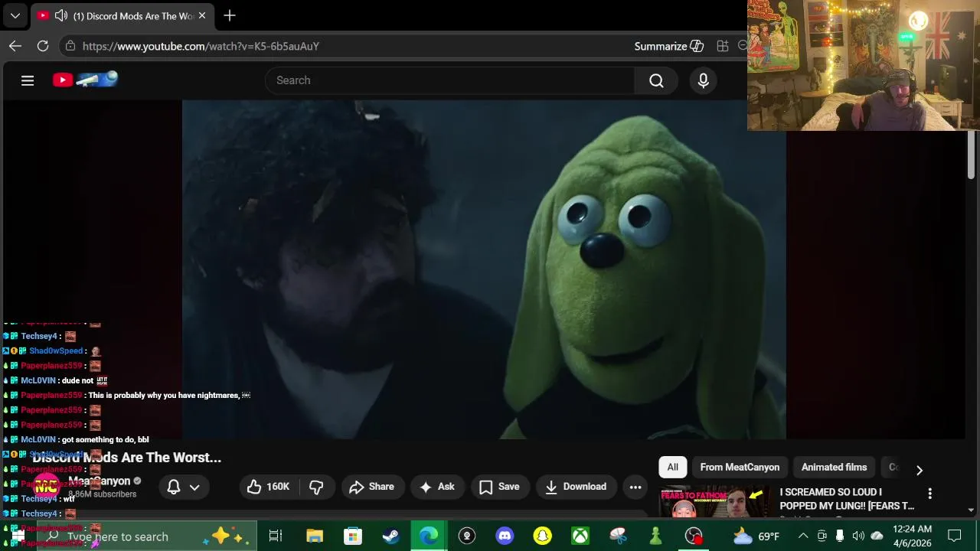Select the From MeatCanyon chip
The image size is (980, 551).
tap(740, 467)
